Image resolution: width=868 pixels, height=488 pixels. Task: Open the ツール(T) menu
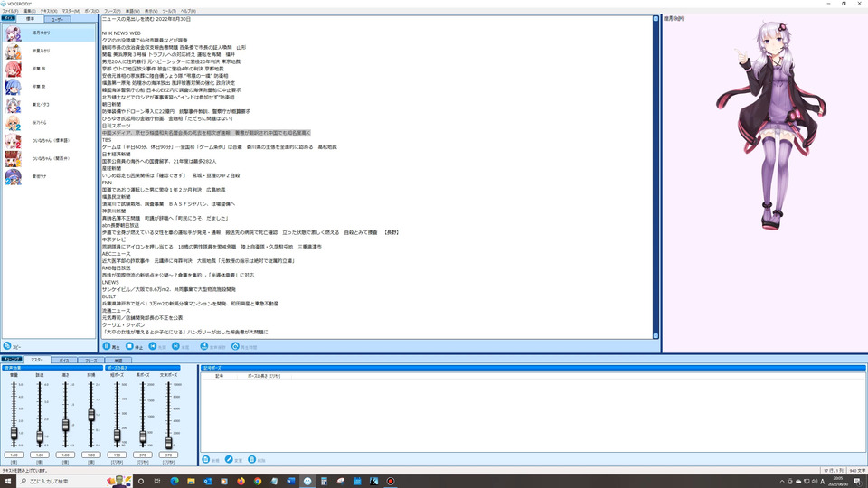(x=169, y=11)
